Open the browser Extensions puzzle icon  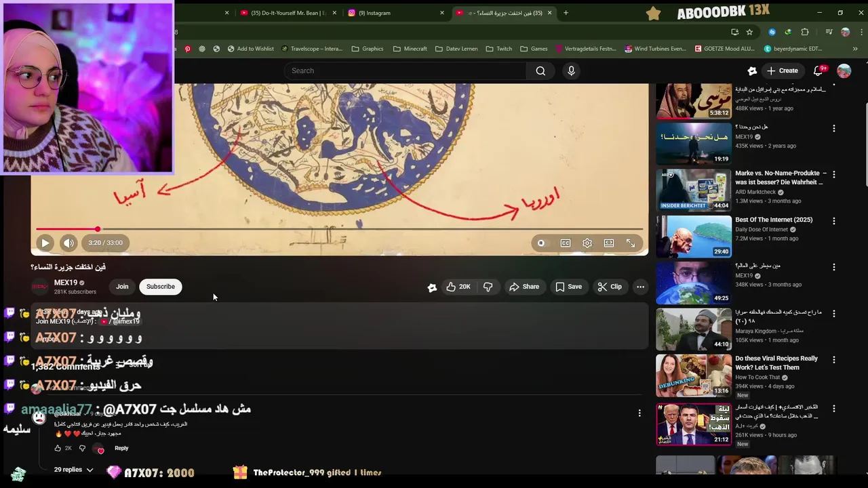pyautogui.click(x=805, y=32)
